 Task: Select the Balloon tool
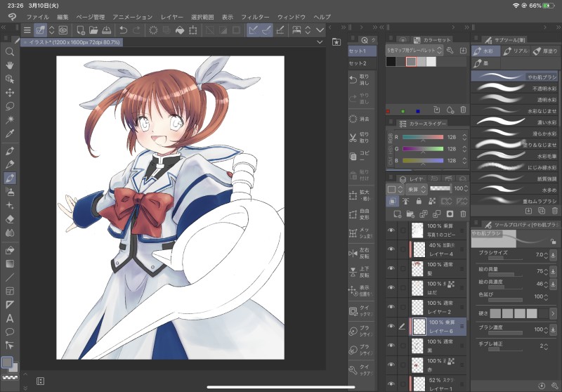10,332
